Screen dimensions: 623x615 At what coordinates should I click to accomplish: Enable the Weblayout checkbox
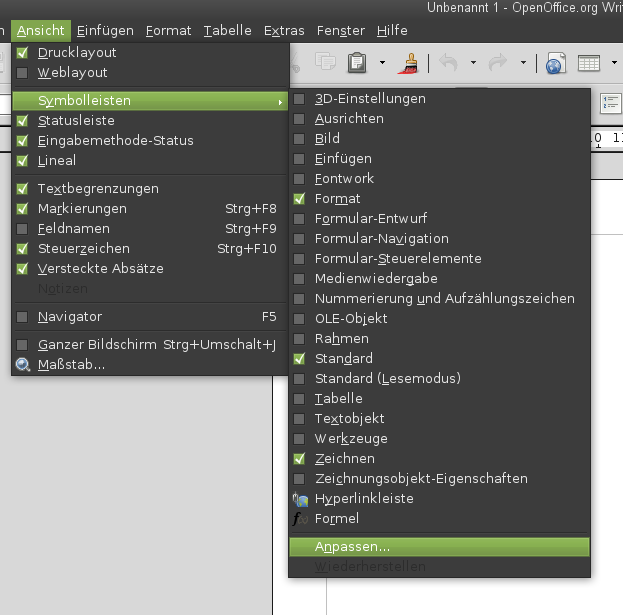tap(22, 73)
